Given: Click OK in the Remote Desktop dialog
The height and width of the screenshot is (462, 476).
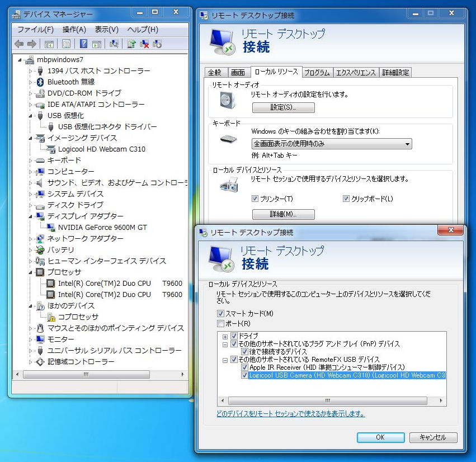Looking at the screenshot, I should tap(380, 437).
